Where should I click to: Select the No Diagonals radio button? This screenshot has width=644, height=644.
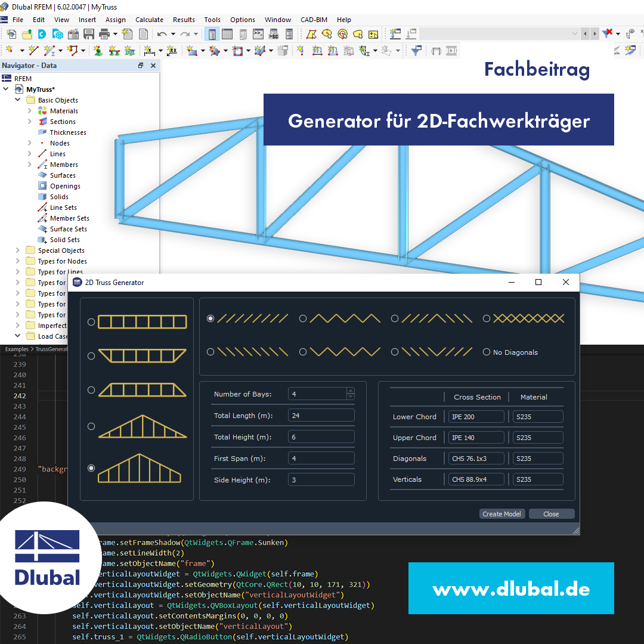click(x=487, y=352)
